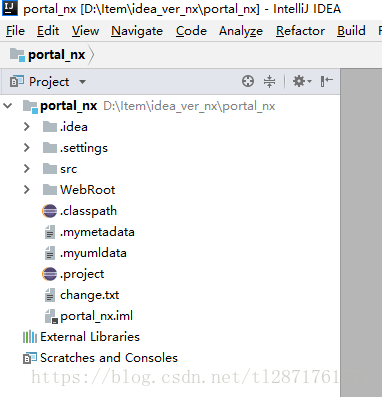382x397 pixels.
Task: Click the src folder icon
Action: pos(50,169)
